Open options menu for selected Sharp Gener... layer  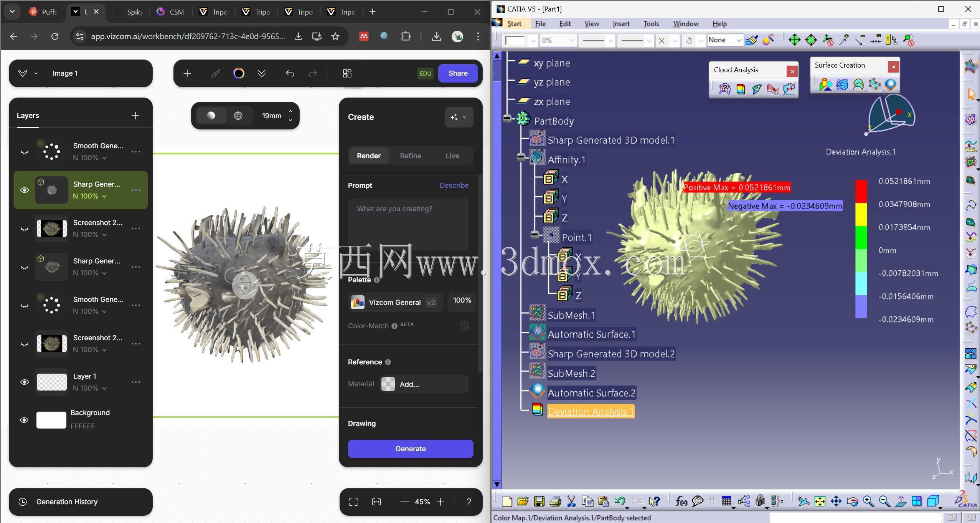click(x=136, y=190)
